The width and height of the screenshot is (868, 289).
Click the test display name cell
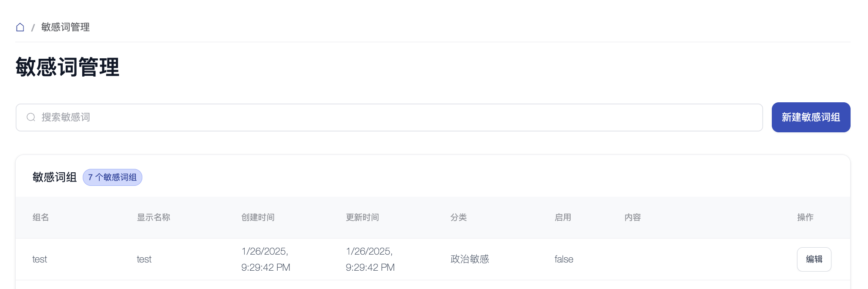click(144, 259)
